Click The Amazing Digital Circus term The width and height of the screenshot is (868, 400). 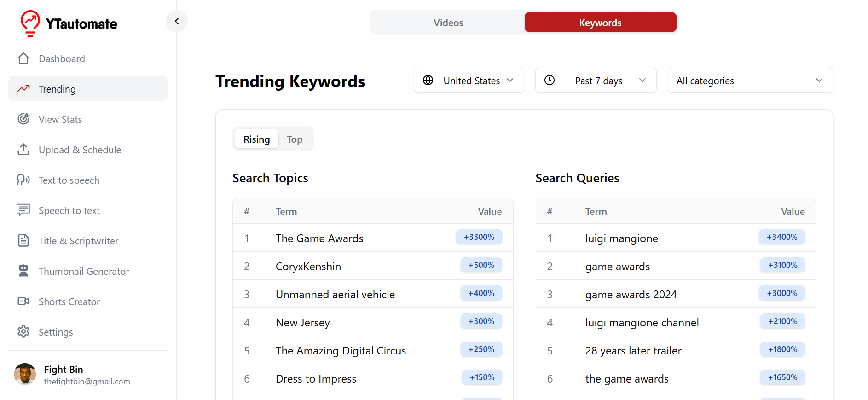tap(341, 350)
